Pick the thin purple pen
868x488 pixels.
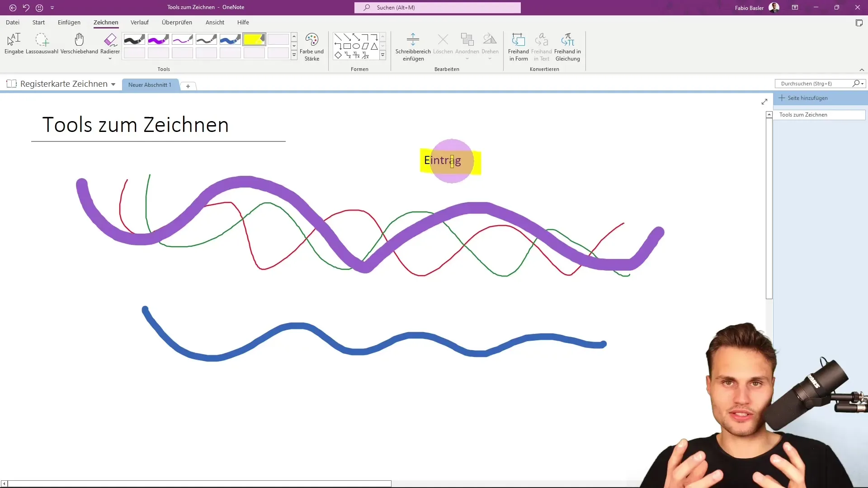click(182, 40)
